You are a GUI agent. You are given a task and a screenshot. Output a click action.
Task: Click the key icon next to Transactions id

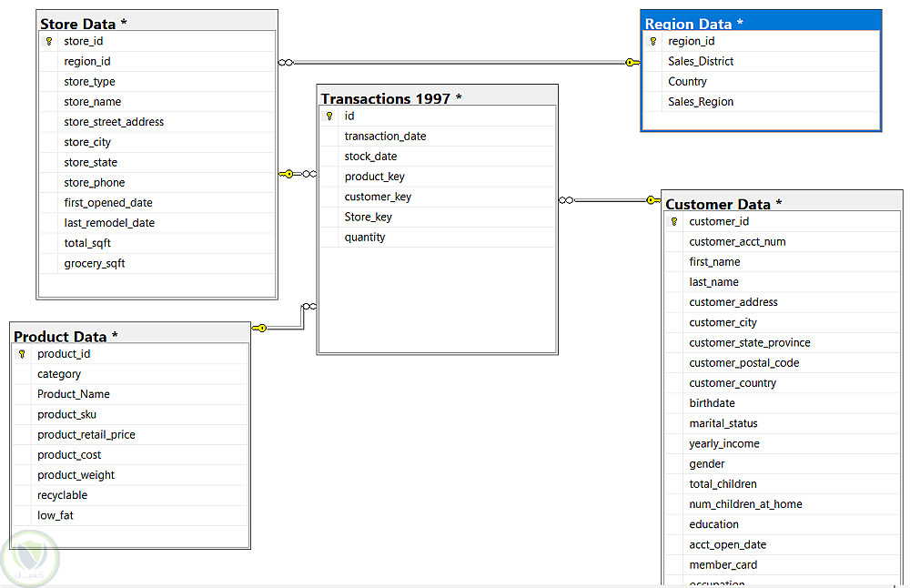coord(329,117)
